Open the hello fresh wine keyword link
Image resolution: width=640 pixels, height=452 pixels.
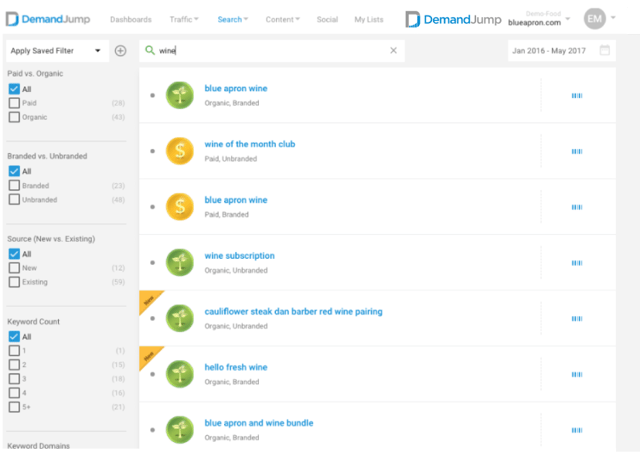point(236,367)
